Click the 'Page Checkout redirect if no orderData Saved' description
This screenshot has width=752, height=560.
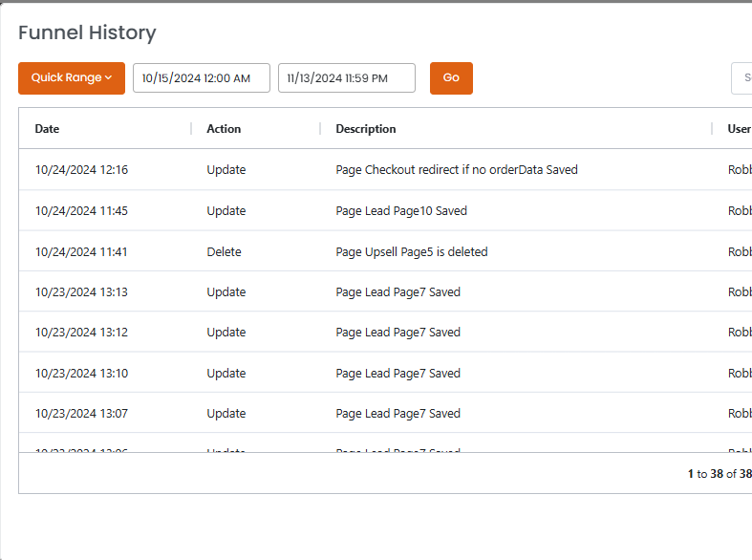[457, 170]
